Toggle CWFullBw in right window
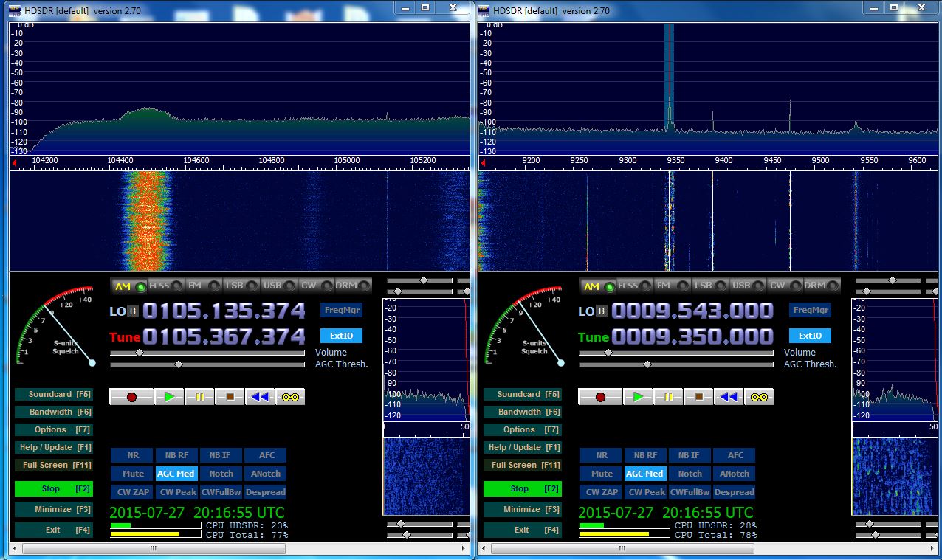The image size is (942, 560). pos(690,492)
